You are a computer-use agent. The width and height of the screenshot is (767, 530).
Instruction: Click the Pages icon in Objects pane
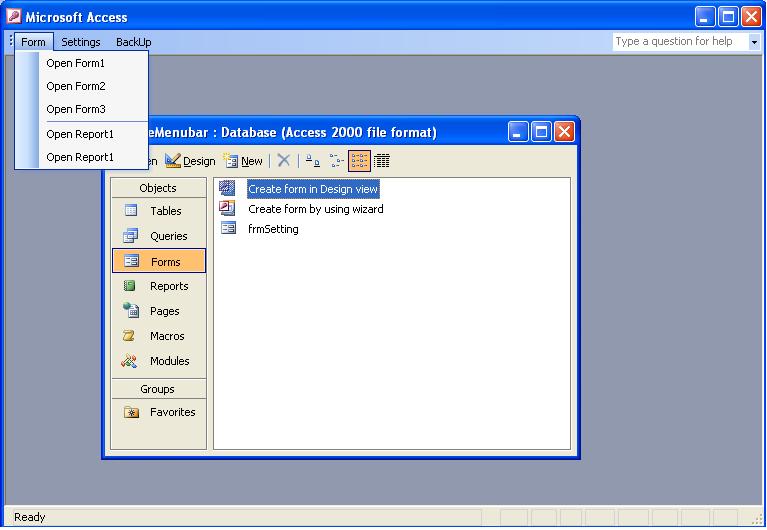[131, 310]
